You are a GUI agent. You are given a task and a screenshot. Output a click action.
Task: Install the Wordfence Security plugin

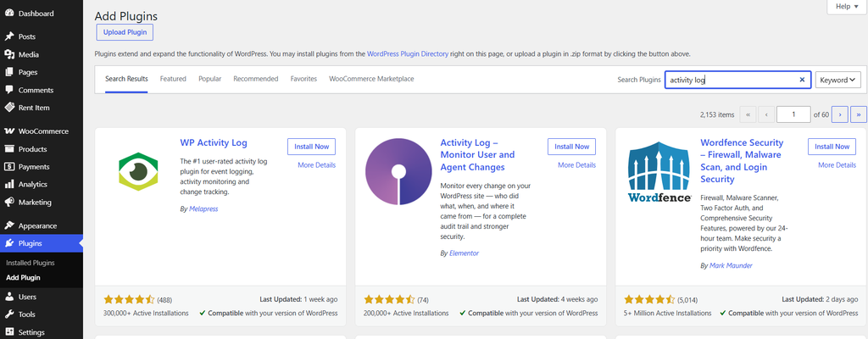pos(832,147)
